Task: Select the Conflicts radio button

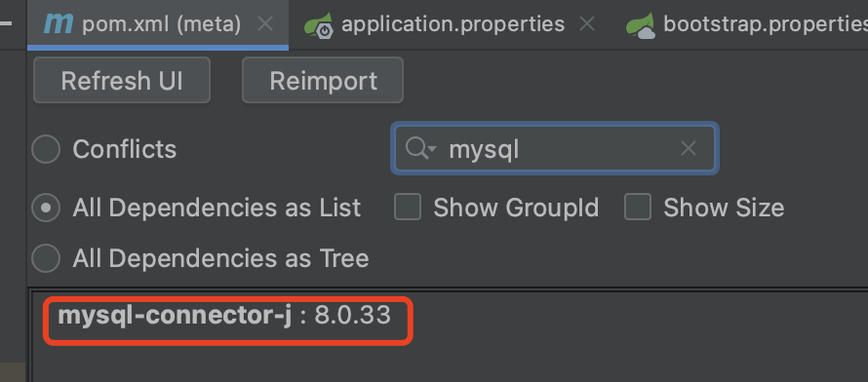Action: pos(46,149)
